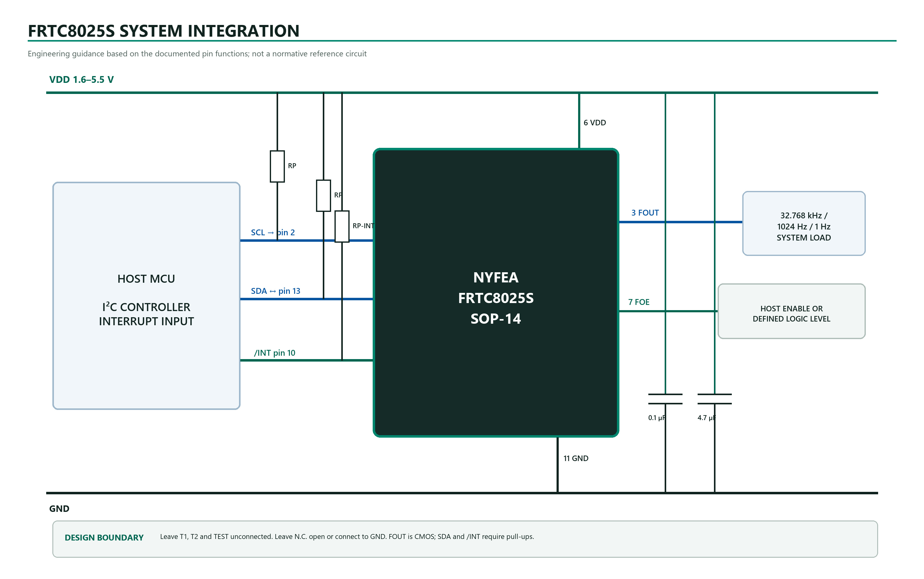
Task: Select the NYFEA FRTC8025S SOP-14 chip block
Action: click(496, 293)
